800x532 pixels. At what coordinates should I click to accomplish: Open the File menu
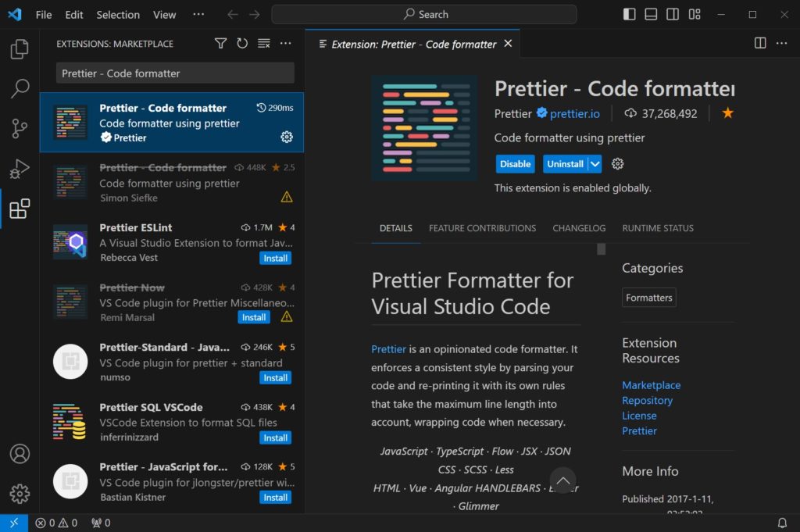pos(44,14)
